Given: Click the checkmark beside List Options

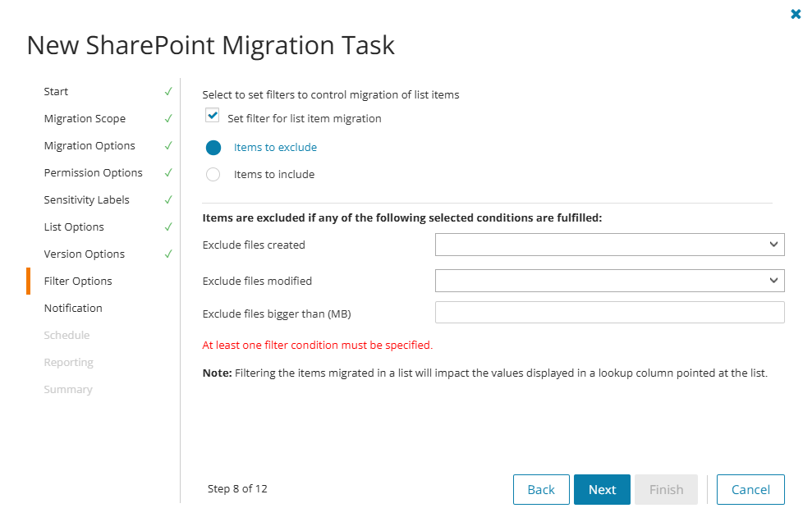Looking at the screenshot, I should coord(167,227).
